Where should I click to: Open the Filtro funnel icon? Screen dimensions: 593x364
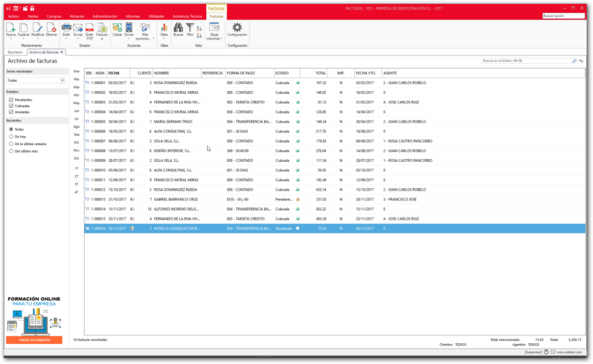click(190, 30)
